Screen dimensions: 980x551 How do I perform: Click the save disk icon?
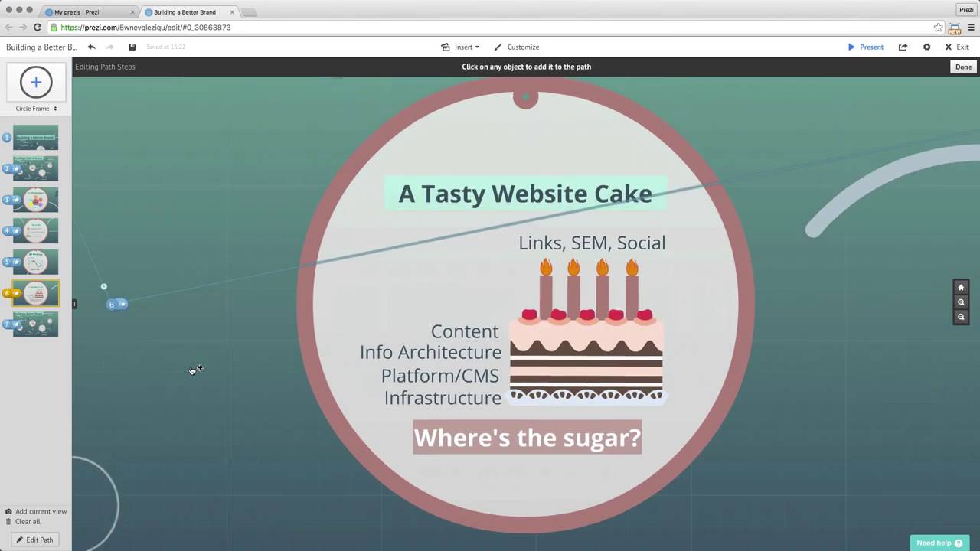(x=132, y=47)
